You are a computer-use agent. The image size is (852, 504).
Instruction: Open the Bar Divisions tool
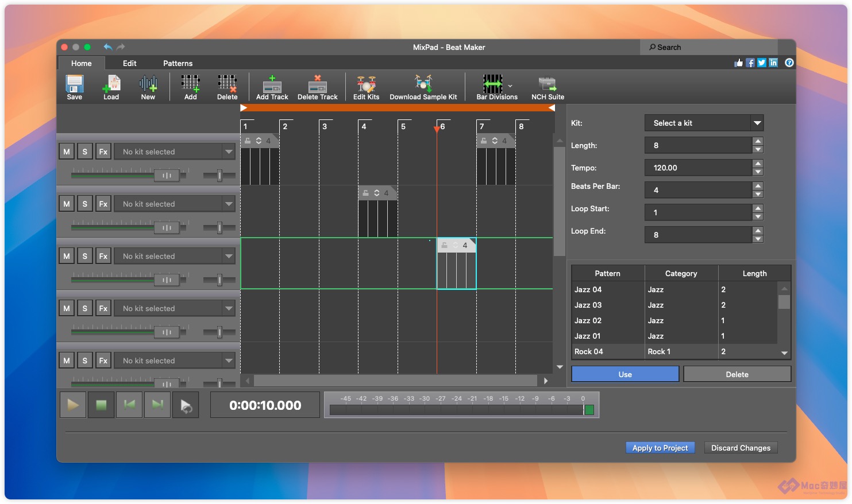(x=493, y=87)
